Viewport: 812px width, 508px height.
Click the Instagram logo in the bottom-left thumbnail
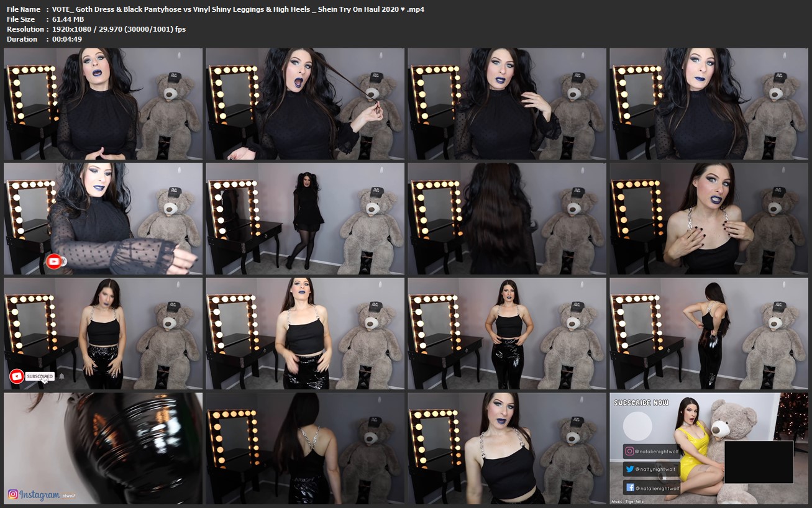point(13,494)
